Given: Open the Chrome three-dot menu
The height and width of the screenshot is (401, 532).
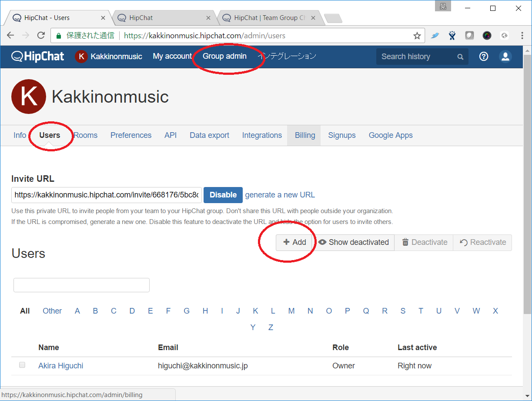Looking at the screenshot, I should (522, 36).
